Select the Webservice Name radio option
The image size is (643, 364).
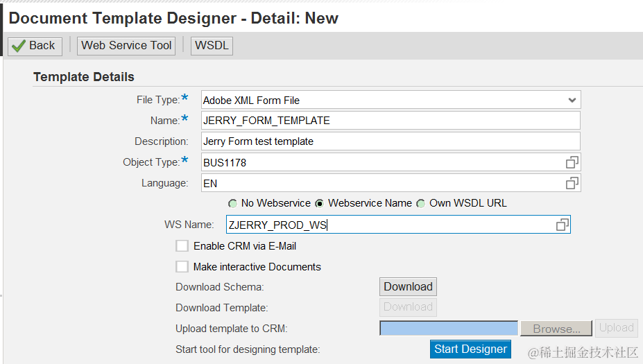point(319,204)
